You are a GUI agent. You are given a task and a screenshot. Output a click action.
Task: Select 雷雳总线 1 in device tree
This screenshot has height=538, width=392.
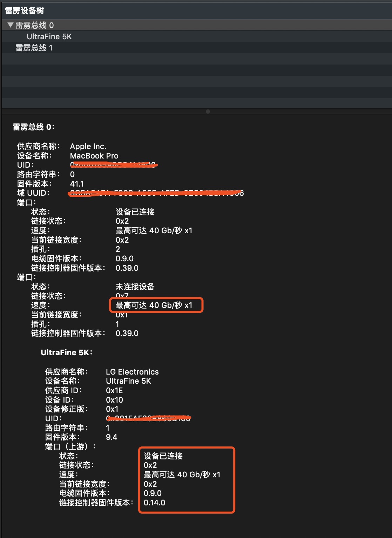point(196,48)
